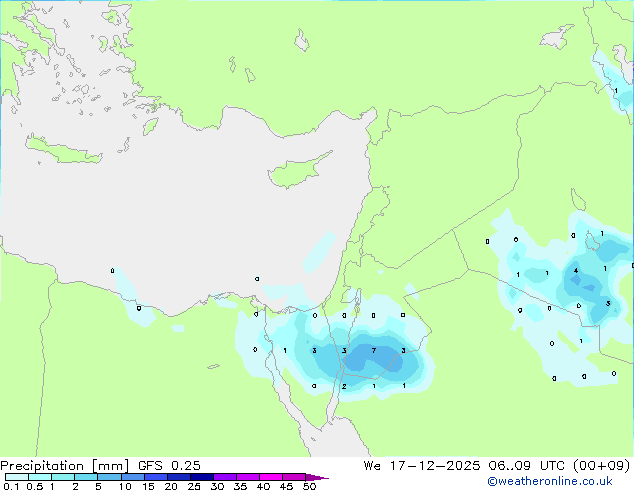Pick the 5–10 mm light blue legend swatch
This screenshot has height=490, width=634.
110,477
